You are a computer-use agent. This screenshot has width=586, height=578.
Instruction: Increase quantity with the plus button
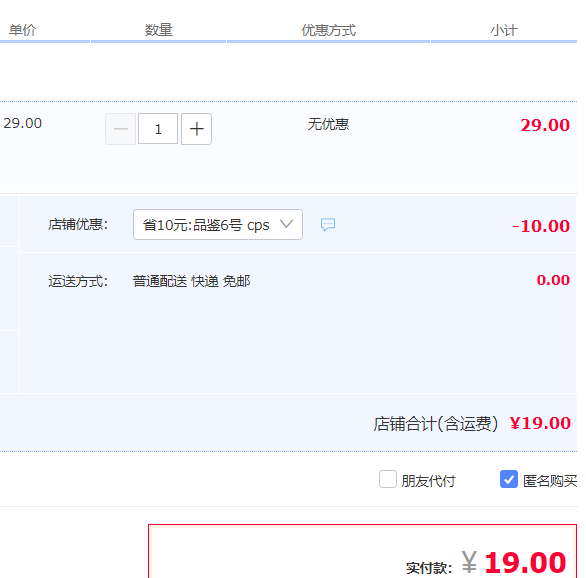pos(197,129)
